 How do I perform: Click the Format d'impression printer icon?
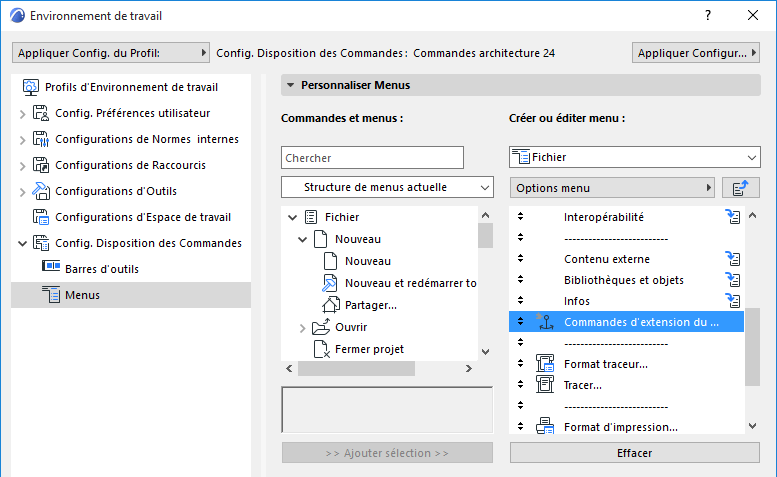point(545,427)
